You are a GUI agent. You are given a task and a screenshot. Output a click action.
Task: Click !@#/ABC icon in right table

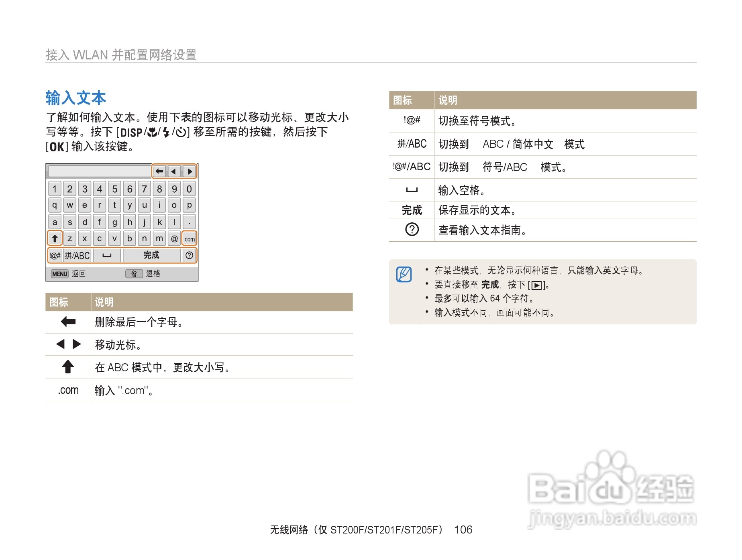(412, 167)
